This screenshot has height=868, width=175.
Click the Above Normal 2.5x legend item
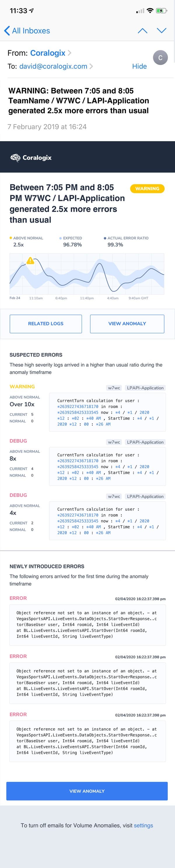[x=26, y=241]
